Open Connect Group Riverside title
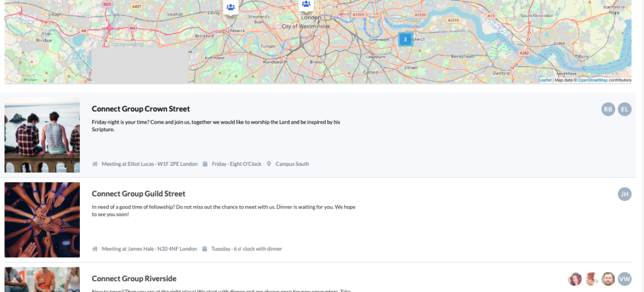Screen dimensions: 644x292 [x=134, y=278]
